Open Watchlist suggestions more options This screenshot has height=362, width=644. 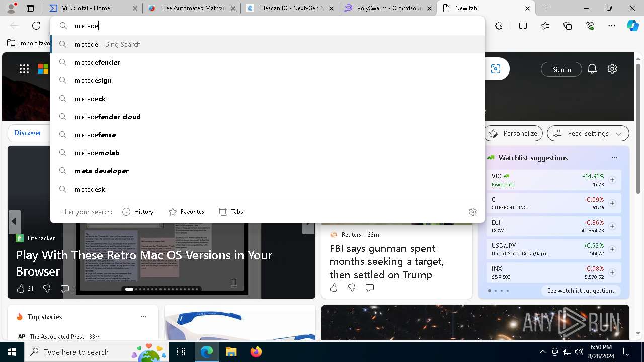tap(614, 158)
